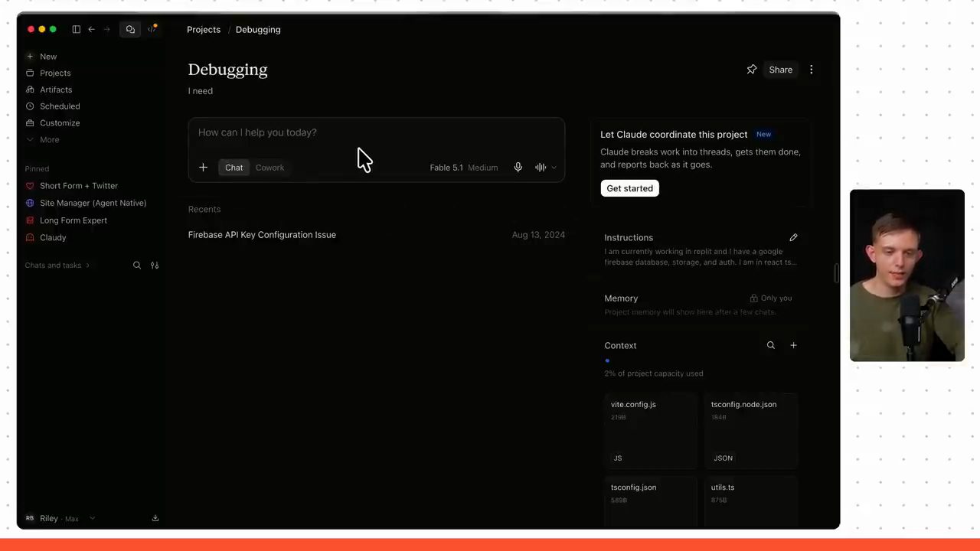Search project context files

click(771, 345)
